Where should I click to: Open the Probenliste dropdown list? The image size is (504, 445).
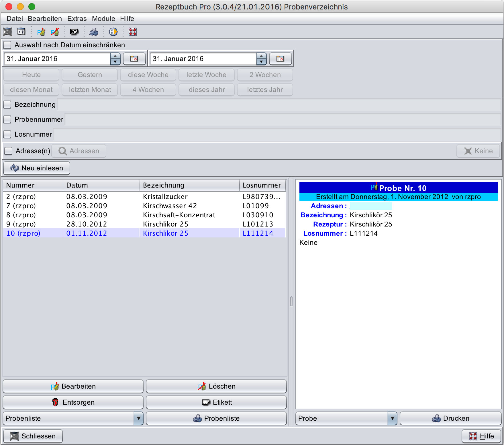pyautogui.click(x=138, y=418)
